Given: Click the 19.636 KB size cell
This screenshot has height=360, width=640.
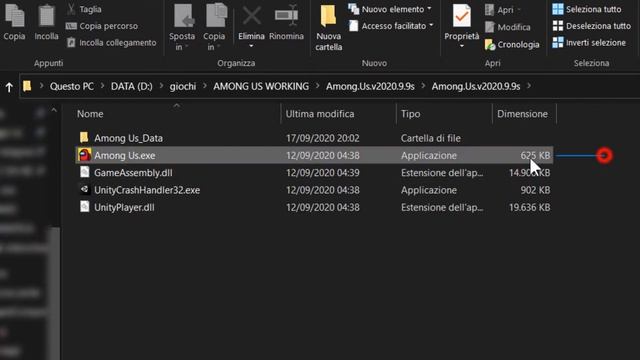Looking at the screenshot, I should click(529, 208).
